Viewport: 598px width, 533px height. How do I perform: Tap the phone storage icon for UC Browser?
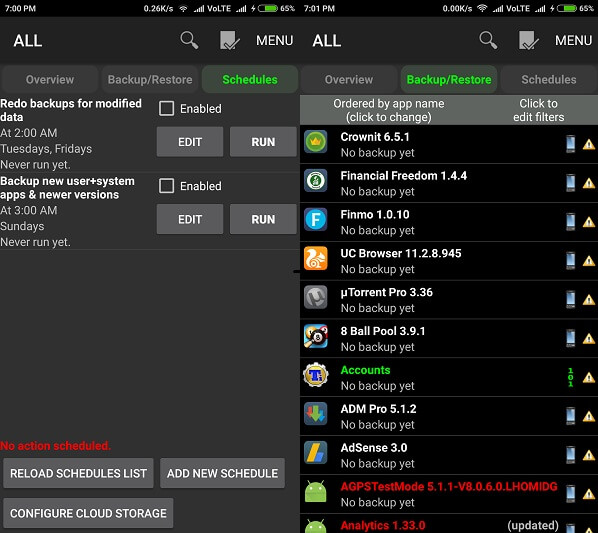[571, 260]
